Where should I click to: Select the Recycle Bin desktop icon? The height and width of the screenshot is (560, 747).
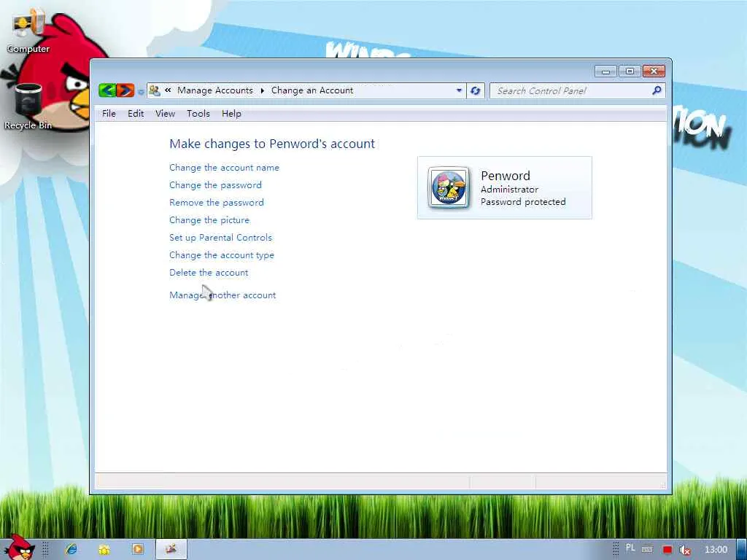(28, 106)
